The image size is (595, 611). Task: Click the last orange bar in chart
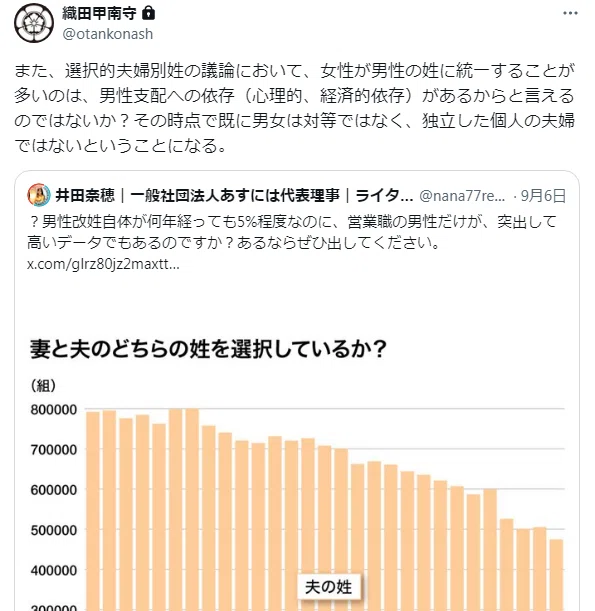556,575
